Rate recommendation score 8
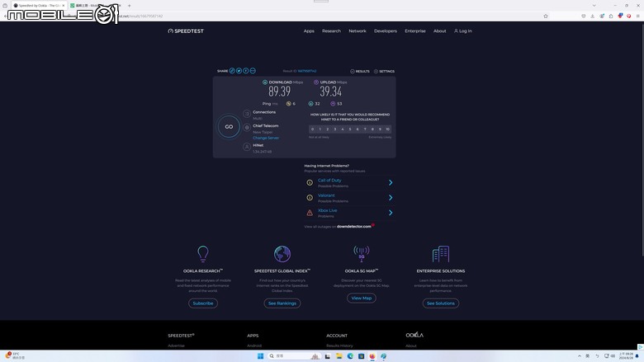This screenshot has width=644, height=362. pyautogui.click(x=372, y=129)
